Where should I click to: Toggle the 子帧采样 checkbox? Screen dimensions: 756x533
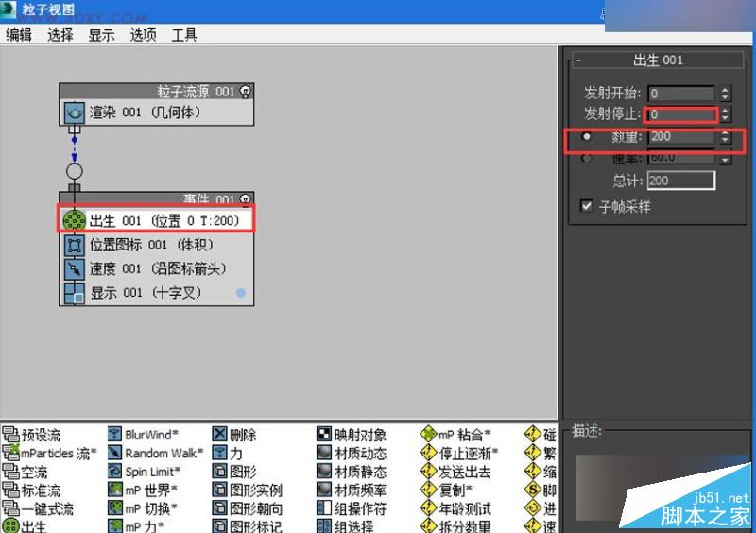(586, 206)
